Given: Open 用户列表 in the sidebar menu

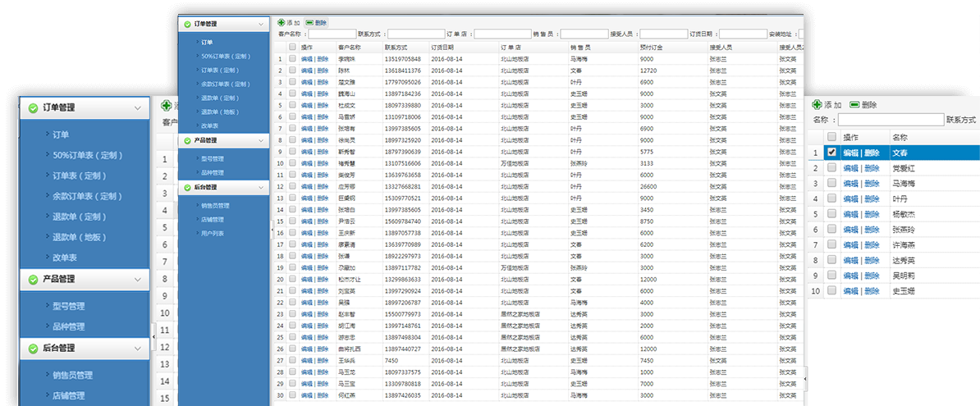Looking at the screenshot, I should coord(213,234).
